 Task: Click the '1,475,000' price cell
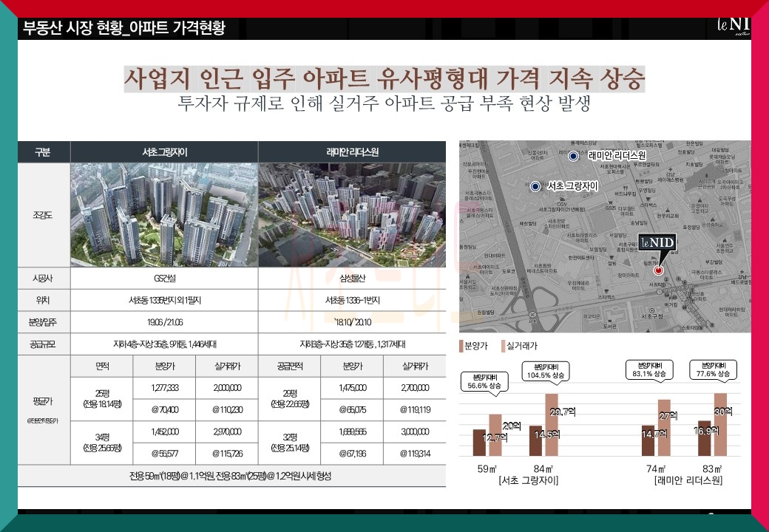[x=352, y=388]
